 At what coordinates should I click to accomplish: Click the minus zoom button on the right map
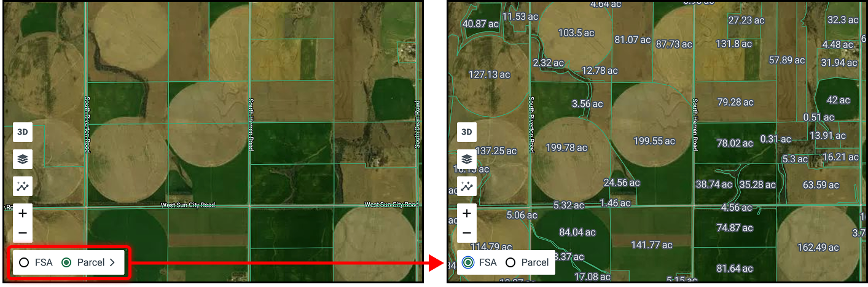pos(467,233)
